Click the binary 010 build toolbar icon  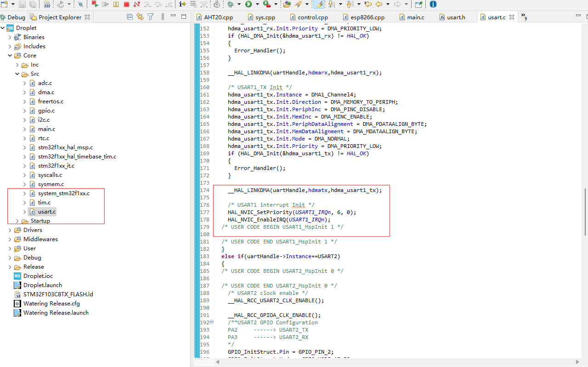(47, 4)
